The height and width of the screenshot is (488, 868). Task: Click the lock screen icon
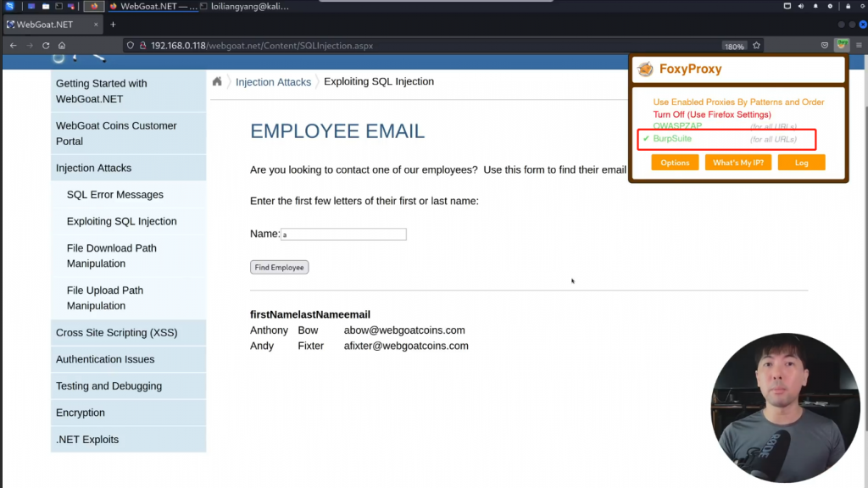pos(848,6)
